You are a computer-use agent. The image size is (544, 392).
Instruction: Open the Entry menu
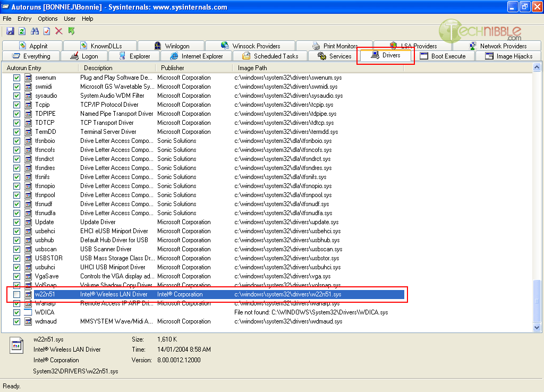pyautogui.click(x=24, y=19)
